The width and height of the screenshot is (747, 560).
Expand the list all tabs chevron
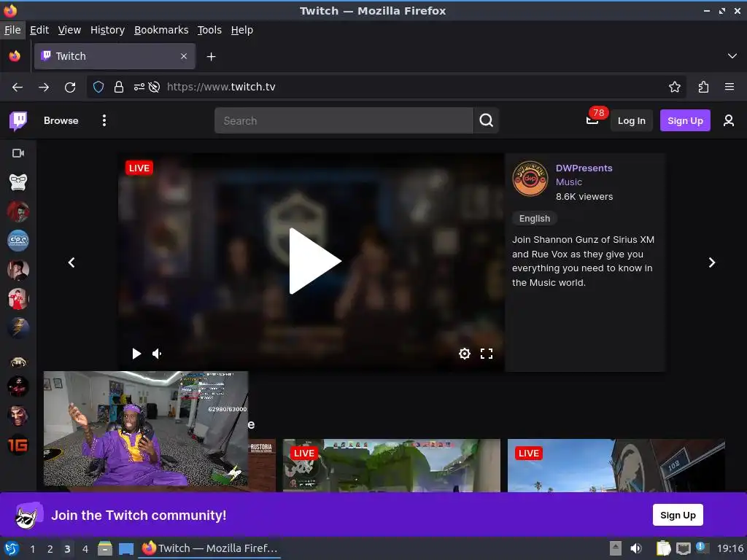(732, 56)
